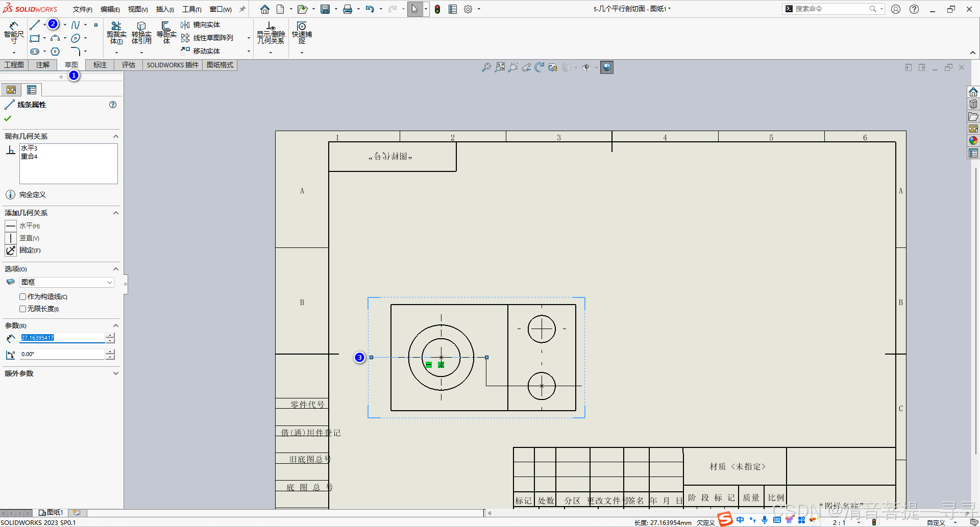Open 视图 (View) menu
The height and width of the screenshot is (527, 980).
138,9
